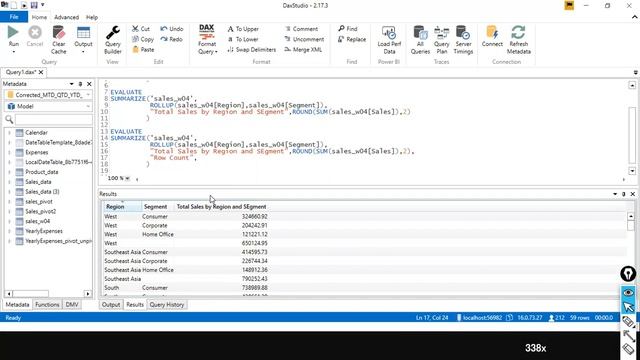Click the Cancel query icon
The image size is (640, 360).
[x=35, y=32]
